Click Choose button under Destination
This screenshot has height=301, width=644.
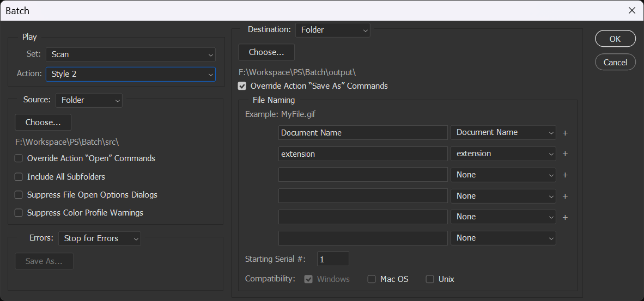click(266, 52)
